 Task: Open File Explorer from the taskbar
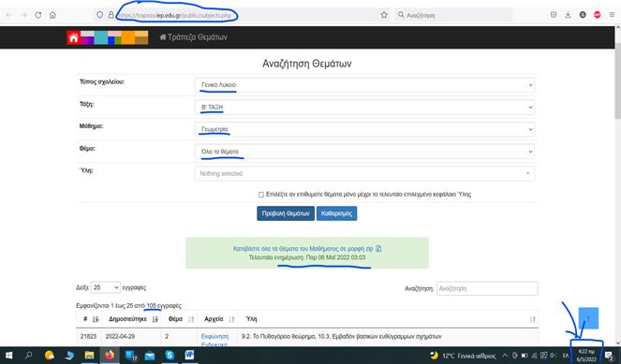tap(89, 356)
